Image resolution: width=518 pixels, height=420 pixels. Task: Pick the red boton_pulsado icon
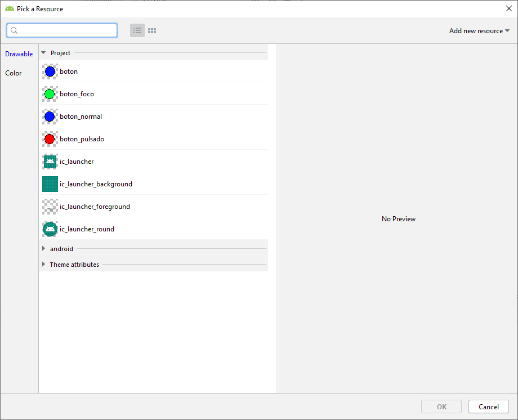[50, 139]
